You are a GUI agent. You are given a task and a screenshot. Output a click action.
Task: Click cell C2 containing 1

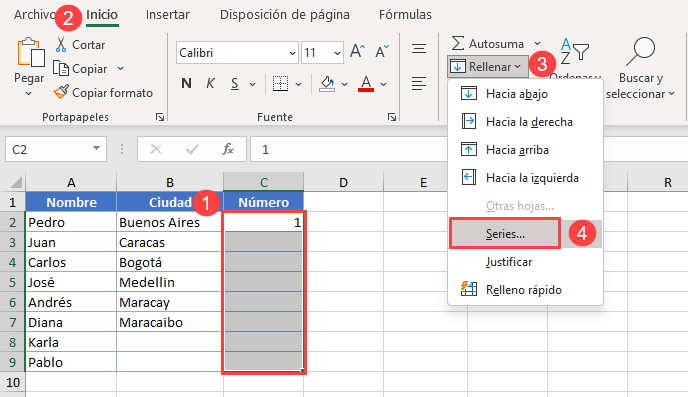point(263,222)
